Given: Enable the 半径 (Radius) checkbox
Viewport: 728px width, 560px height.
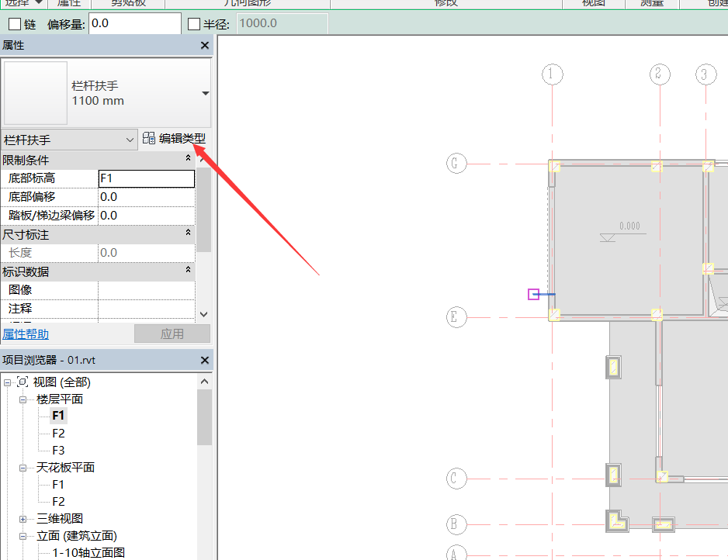Looking at the screenshot, I should click(194, 24).
